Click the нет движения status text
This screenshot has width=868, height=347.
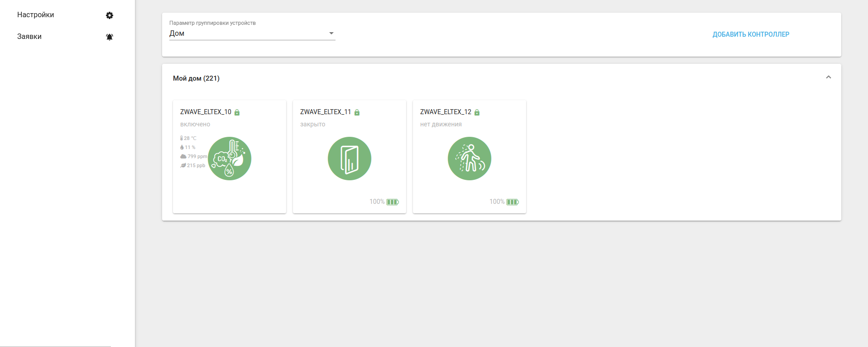coord(441,124)
